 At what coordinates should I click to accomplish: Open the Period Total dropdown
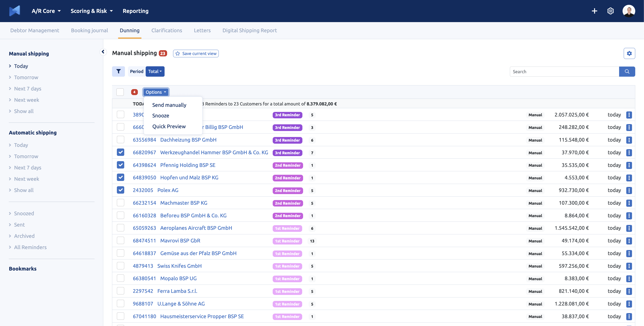point(155,71)
